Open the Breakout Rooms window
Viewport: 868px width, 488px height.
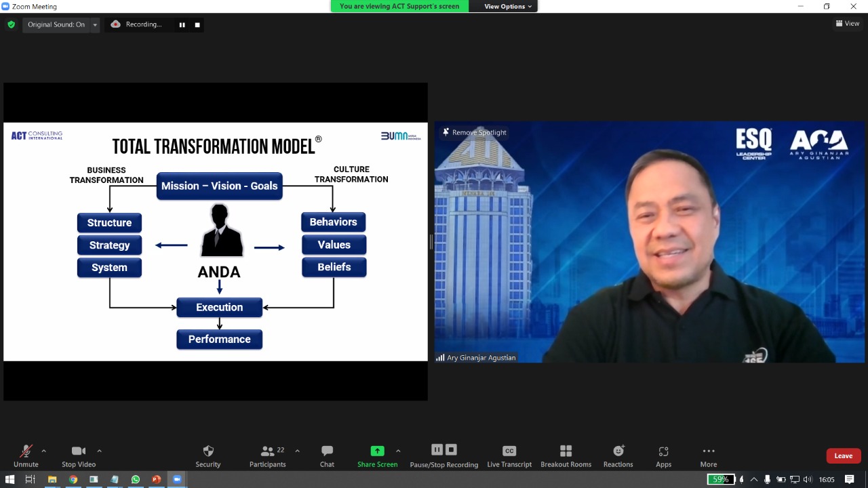coord(566,455)
